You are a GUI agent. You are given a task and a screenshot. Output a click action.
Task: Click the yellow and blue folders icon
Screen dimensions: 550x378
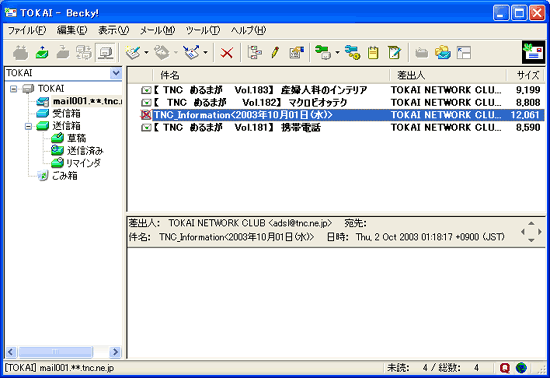pyautogui.click(x=443, y=53)
